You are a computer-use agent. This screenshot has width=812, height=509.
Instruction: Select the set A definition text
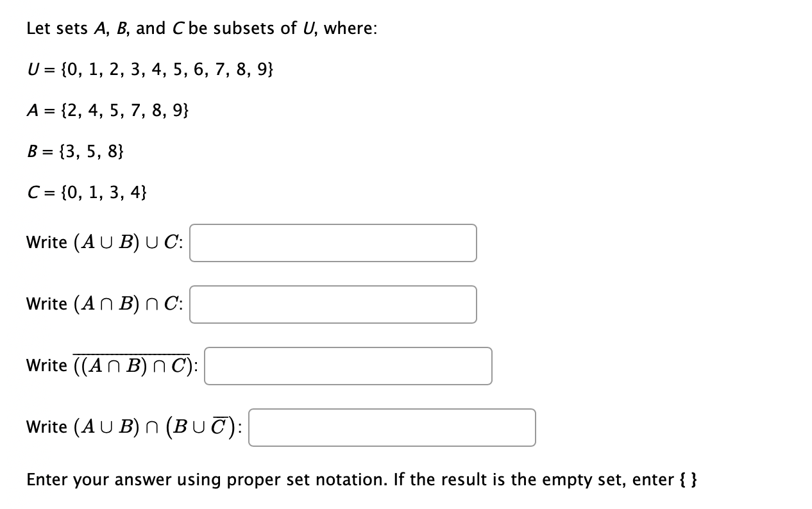pyautogui.click(x=108, y=111)
